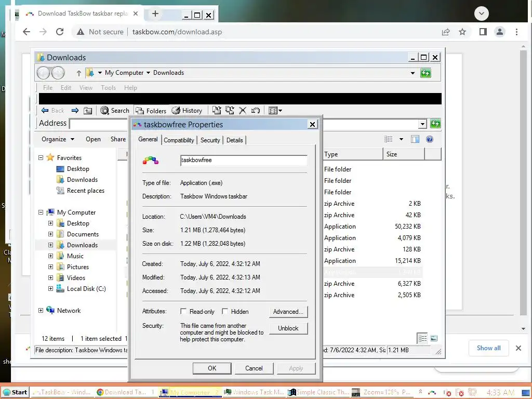Switch to details view icon in status area

pyautogui.click(x=422, y=338)
